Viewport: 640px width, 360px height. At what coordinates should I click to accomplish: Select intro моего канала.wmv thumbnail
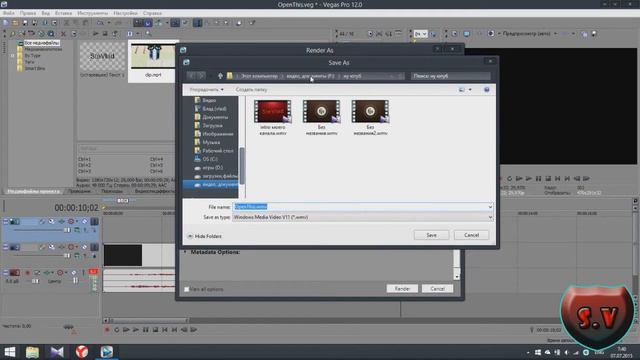click(x=273, y=111)
